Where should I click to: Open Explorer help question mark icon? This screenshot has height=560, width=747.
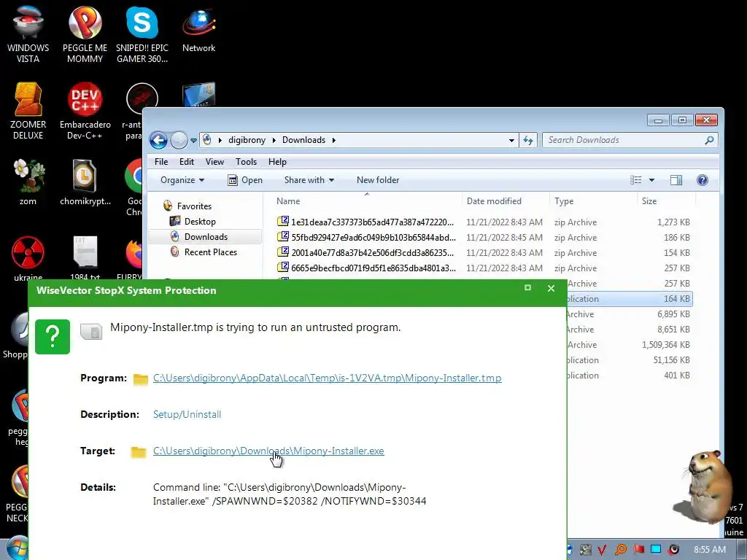pos(703,180)
